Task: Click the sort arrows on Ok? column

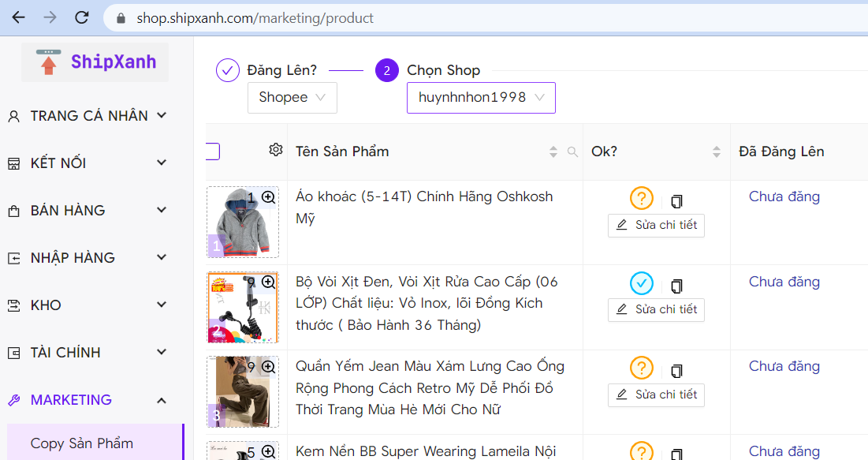Action: 715,151
